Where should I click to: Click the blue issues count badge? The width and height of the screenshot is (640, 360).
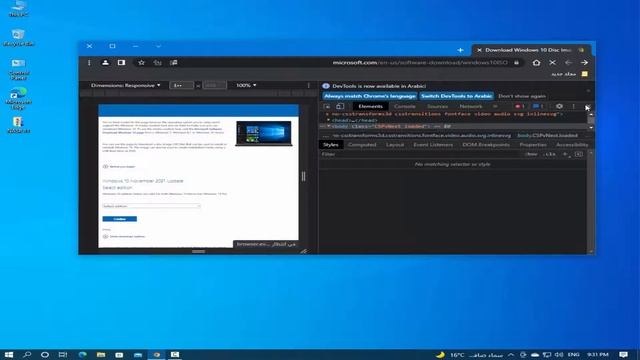538,107
